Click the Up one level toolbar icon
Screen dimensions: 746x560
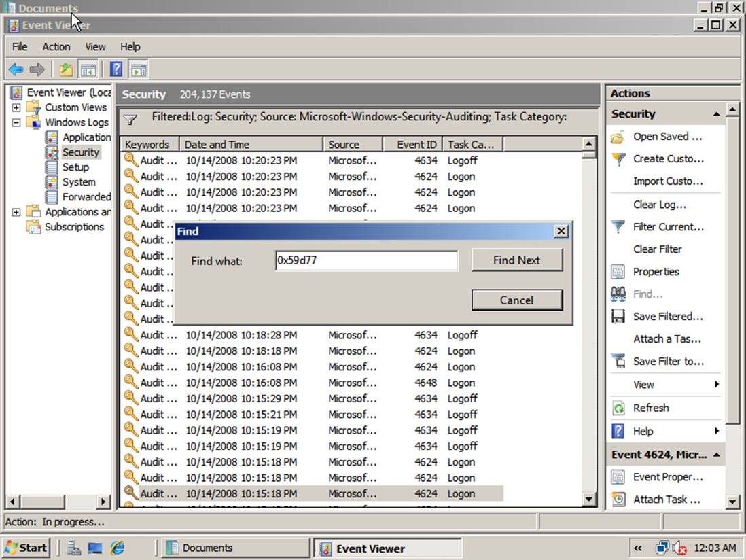(66, 69)
